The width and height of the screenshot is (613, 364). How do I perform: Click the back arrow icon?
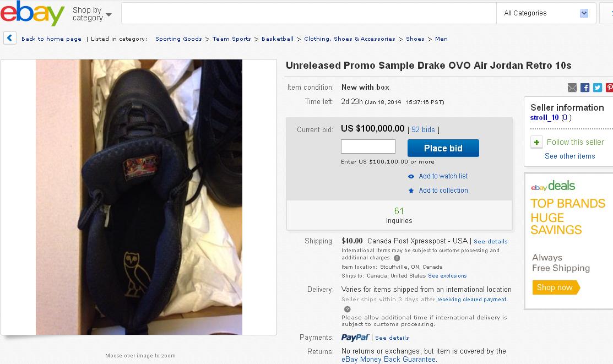tap(10, 39)
